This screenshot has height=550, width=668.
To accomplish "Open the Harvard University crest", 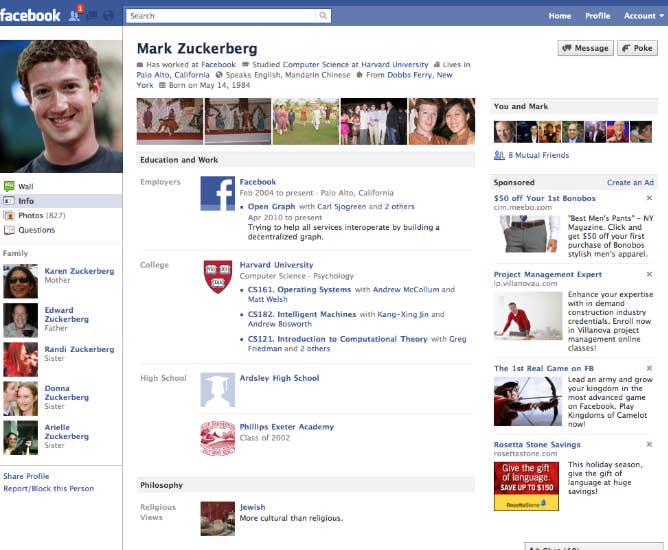I will pyautogui.click(x=218, y=276).
